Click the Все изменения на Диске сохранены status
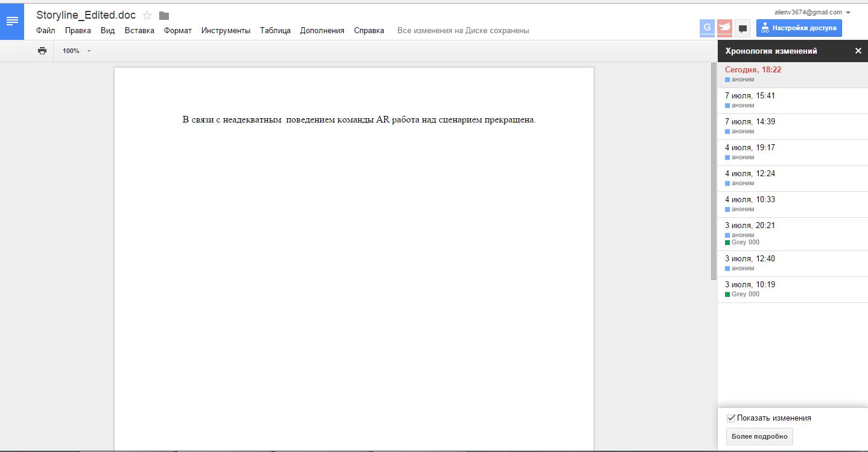Image resolution: width=868 pixels, height=452 pixels. point(463,31)
